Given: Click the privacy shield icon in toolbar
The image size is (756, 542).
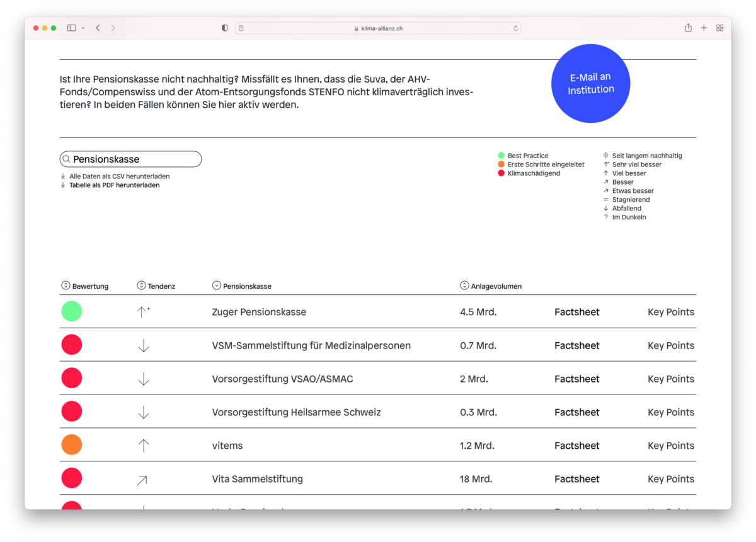Looking at the screenshot, I should pyautogui.click(x=225, y=28).
